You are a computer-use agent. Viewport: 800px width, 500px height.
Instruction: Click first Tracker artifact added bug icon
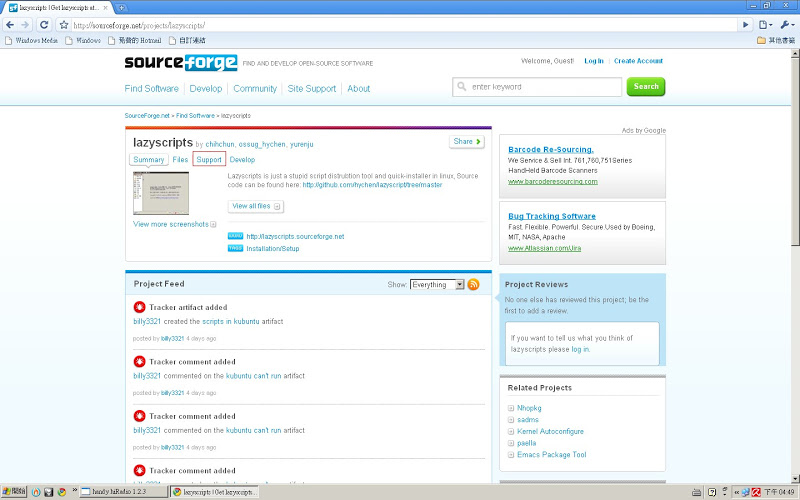tap(139, 307)
